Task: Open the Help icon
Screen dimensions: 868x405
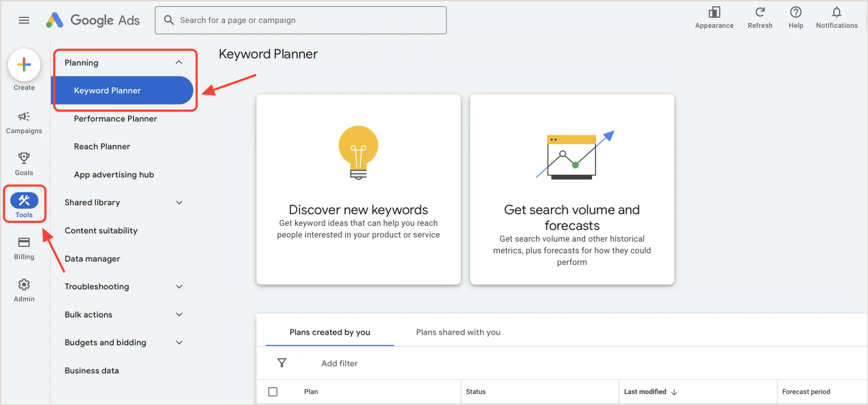Action: [796, 12]
